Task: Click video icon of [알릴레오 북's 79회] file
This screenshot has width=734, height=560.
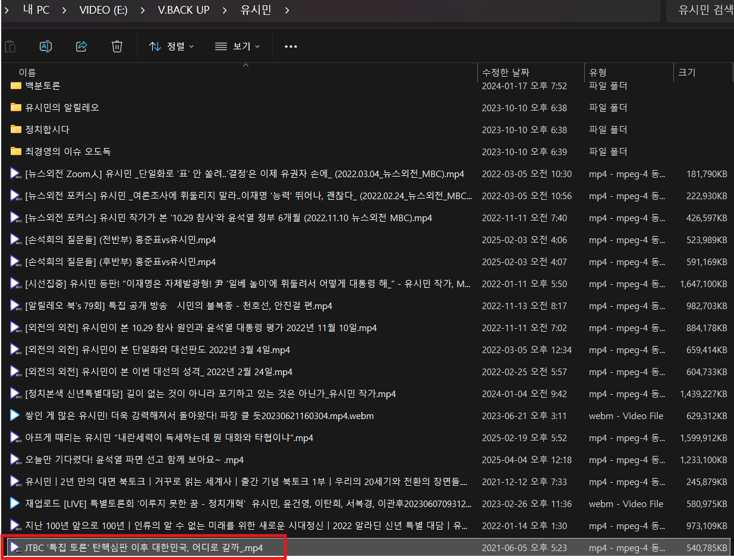Action: [16, 306]
